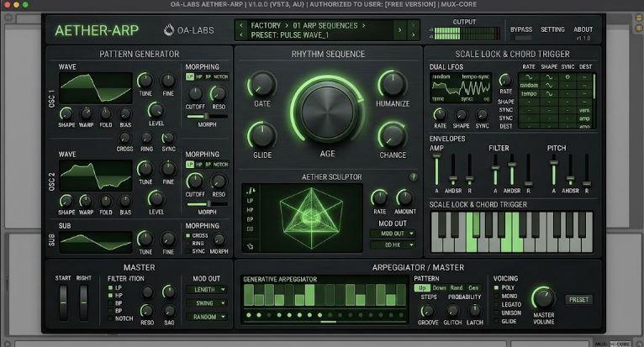Screen dimensions: 644x347
Task: Click the PRESET button
Action: [578, 300]
